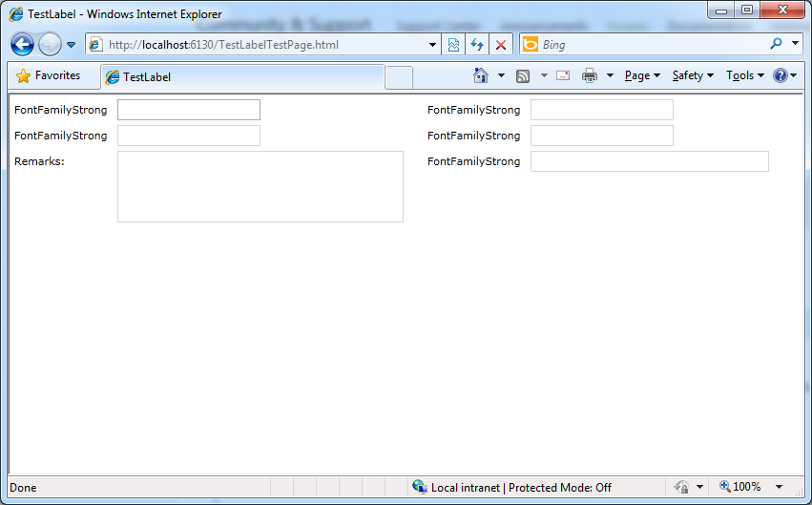Click the Local intranet security zone icon

[420, 486]
